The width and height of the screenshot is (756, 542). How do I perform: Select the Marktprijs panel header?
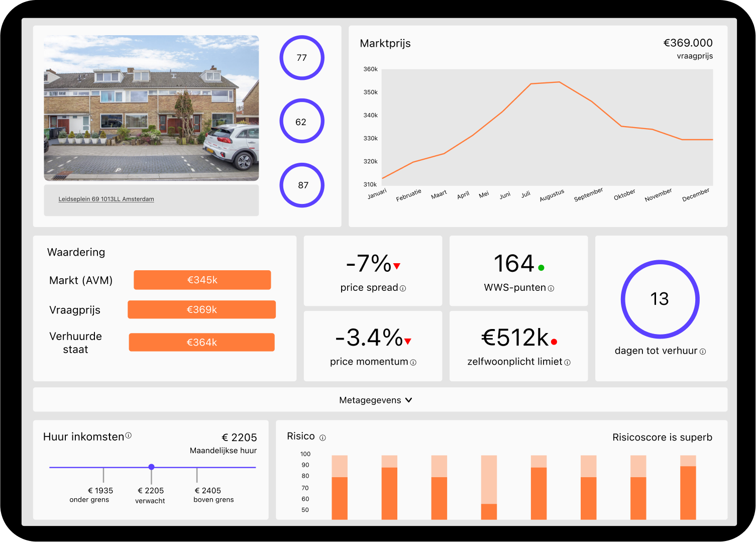(x=385, y=44)
